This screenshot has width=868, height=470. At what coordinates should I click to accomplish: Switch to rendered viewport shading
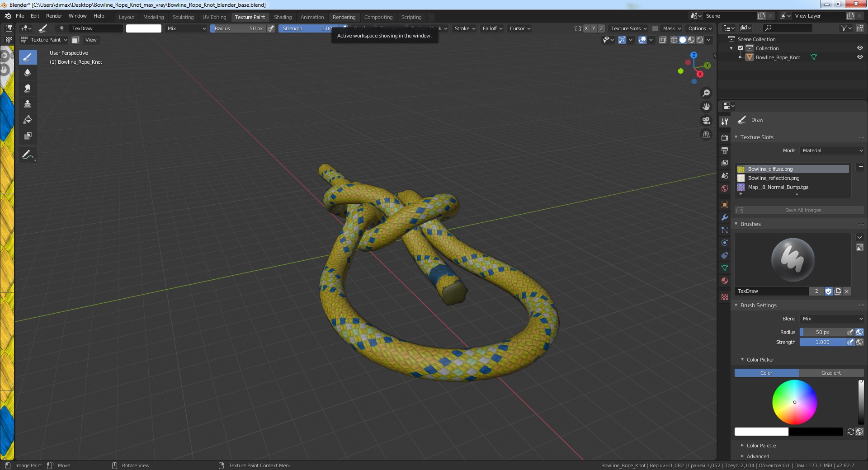click(700, 40)
